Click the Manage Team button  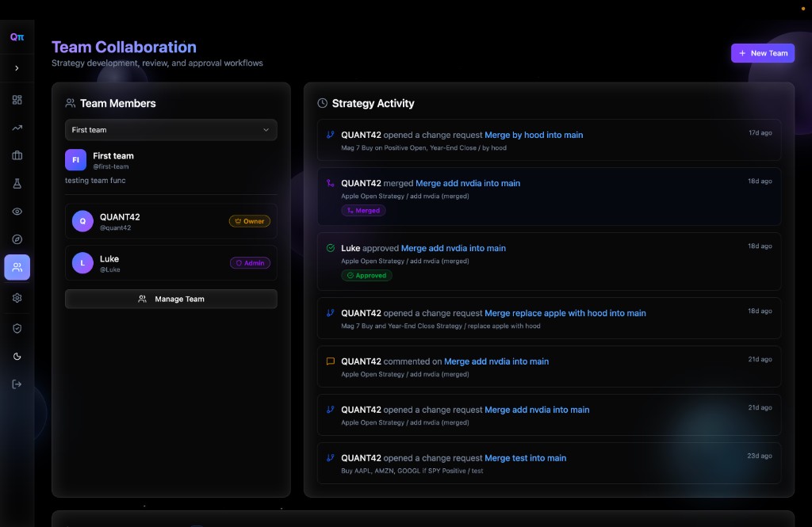[170, 299]
